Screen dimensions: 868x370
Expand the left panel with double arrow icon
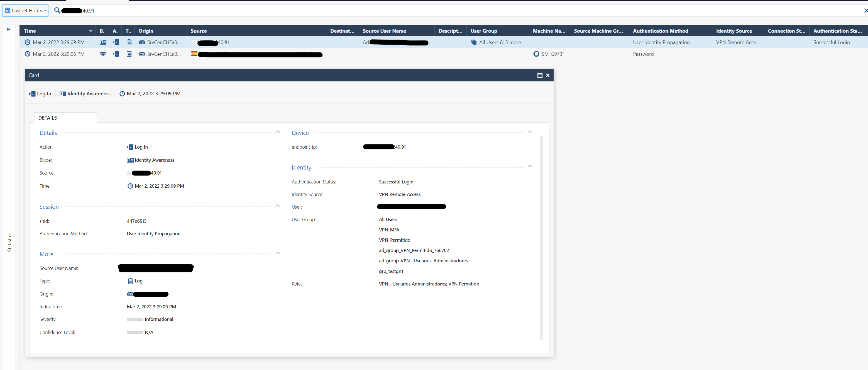tap(8, 29)
